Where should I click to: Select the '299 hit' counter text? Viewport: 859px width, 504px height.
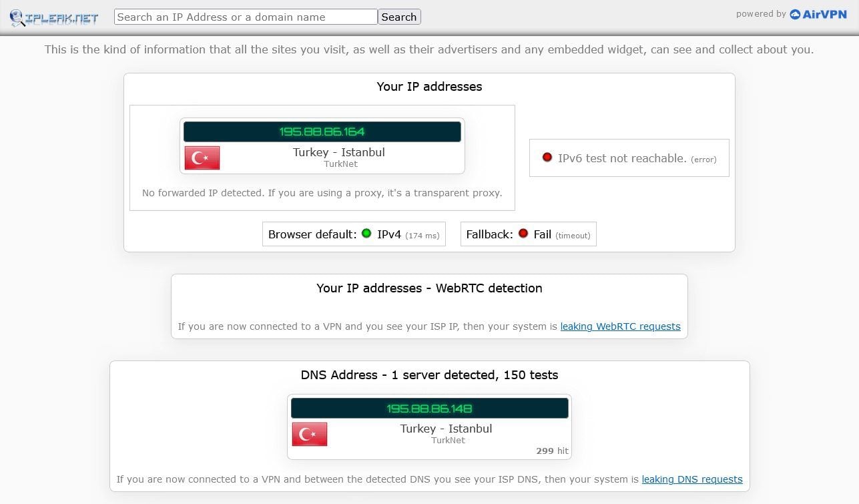[x=552, y=451]
